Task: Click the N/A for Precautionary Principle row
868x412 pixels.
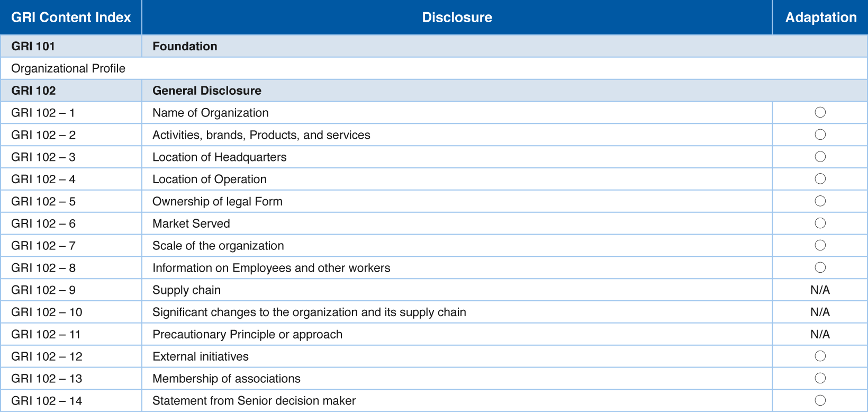Action: (820, 335)
